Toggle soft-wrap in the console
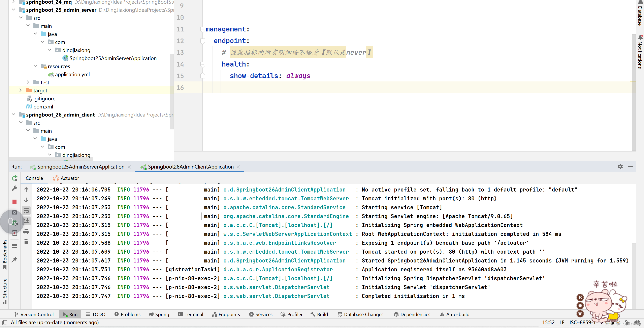Viewport: 644px width, 328px height. 26,211
